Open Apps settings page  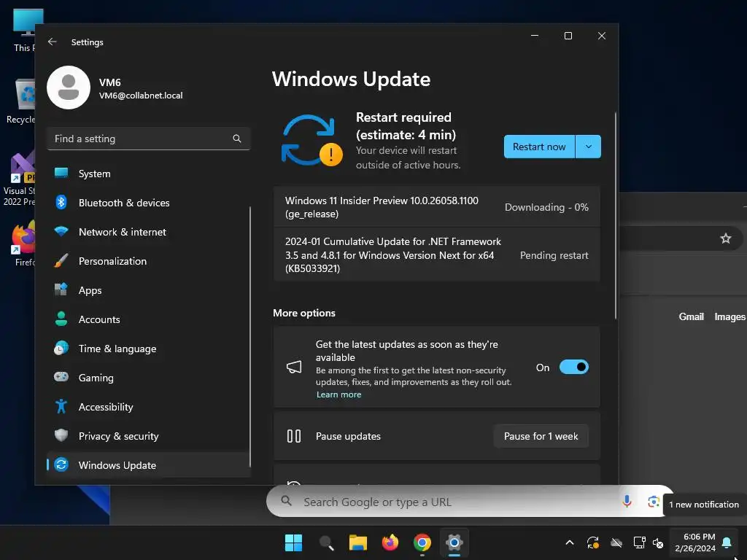(x=149, y=290)
